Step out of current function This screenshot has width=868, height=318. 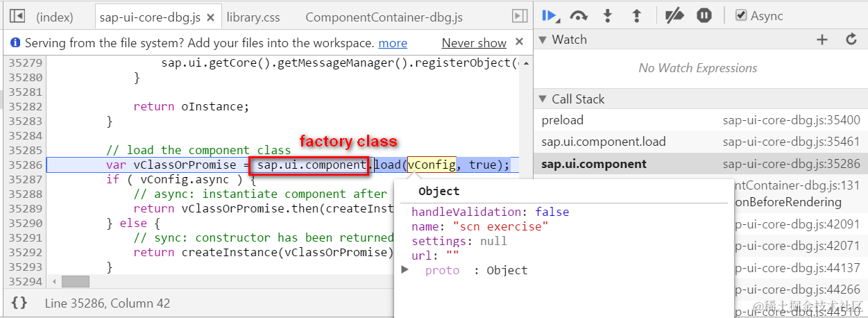(636, 15)
